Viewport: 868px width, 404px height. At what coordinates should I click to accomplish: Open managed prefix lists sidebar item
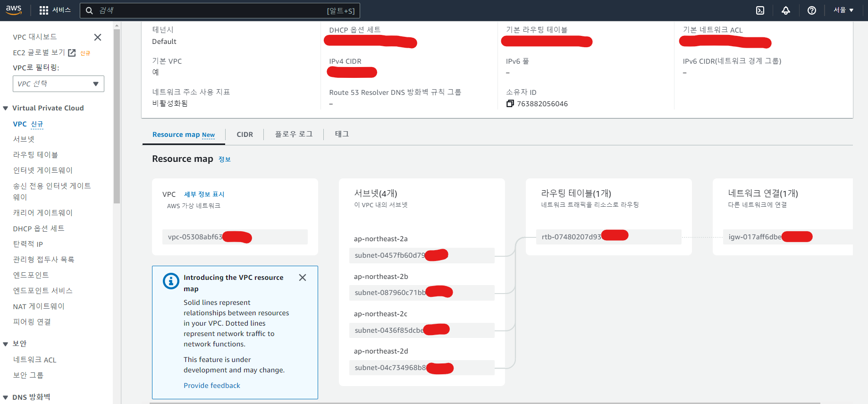pyautogui.click(x=43, y=260)
